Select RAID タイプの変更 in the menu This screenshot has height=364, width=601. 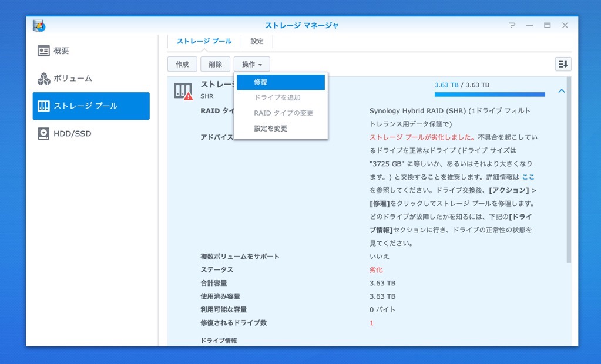tap(281, 113)
